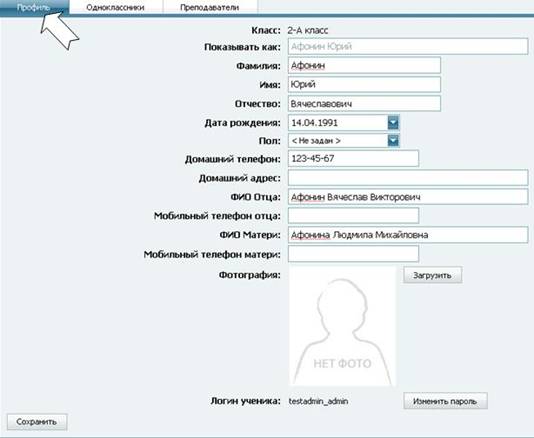534x438 pixels.
Task: Click the date field showing 14.04.1991
Action: coord(338,123)
